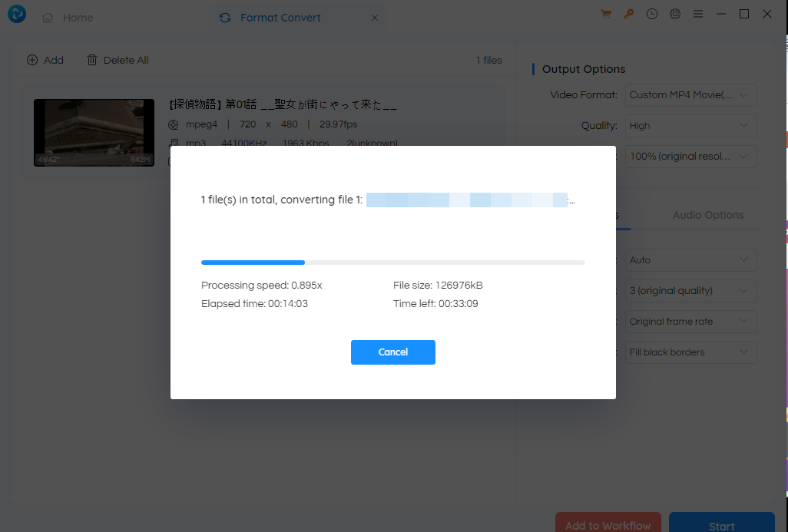Click the Add button label
This screenshot has height=532, width=788.
click(x=54, y=61)
